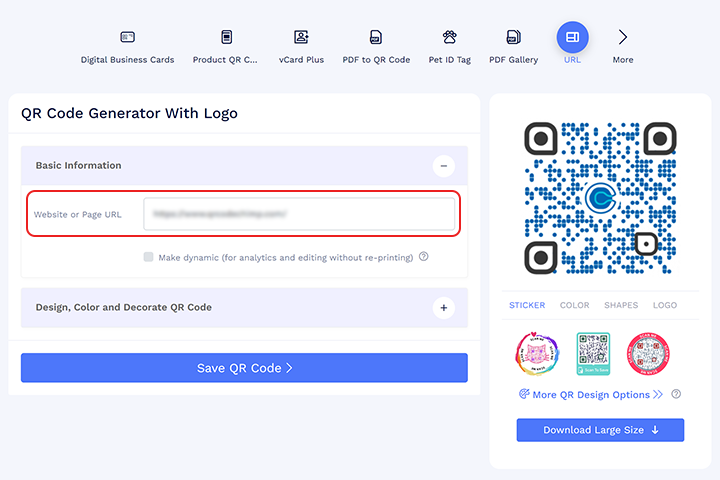Open the LOGO tab
Screen dimensions: 720x480
pos(664,305)
